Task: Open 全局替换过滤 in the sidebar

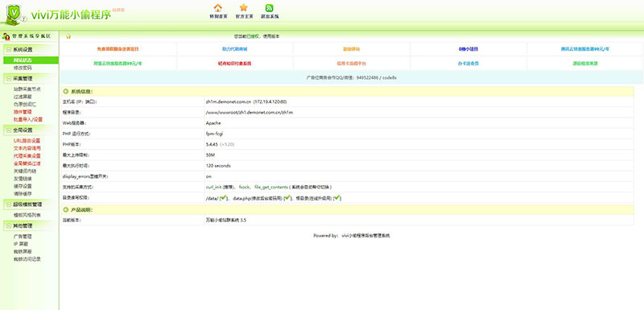Action: pyautogui.click(x=27, y=163)
